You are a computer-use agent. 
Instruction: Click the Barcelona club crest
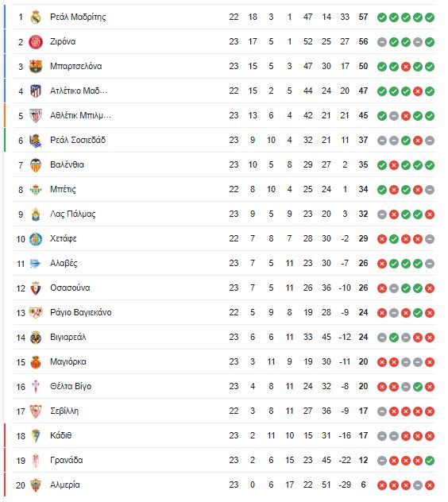36,66
